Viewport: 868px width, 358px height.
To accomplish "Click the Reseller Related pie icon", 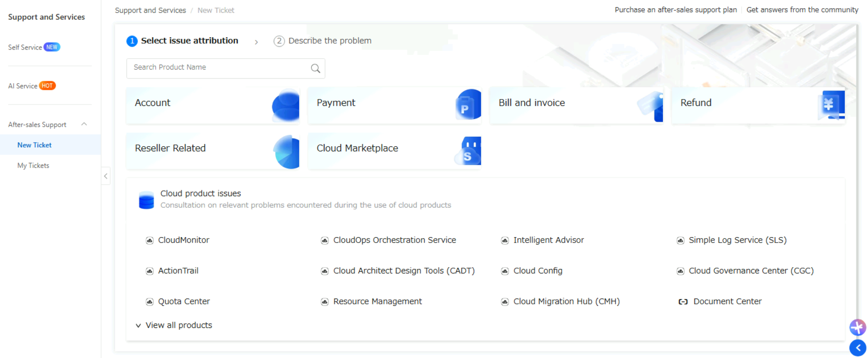I will coord(286,152).
